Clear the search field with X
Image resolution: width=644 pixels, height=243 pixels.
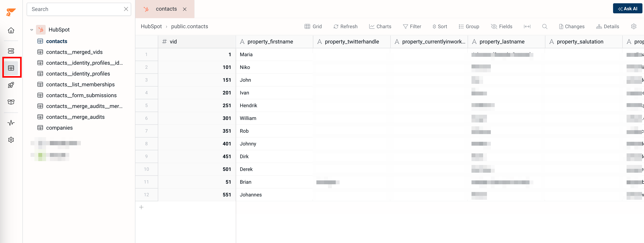pyautogui.click(x=126, y=9)
